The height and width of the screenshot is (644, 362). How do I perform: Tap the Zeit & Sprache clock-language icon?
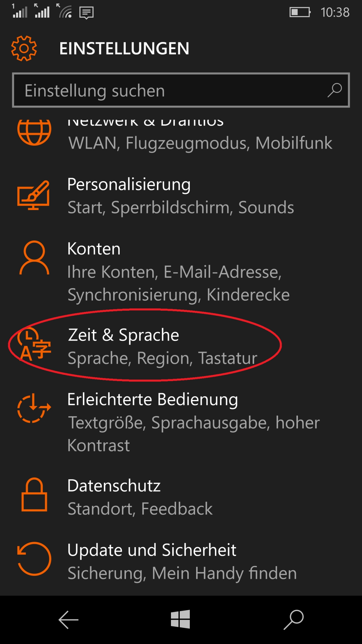[34, 345]
